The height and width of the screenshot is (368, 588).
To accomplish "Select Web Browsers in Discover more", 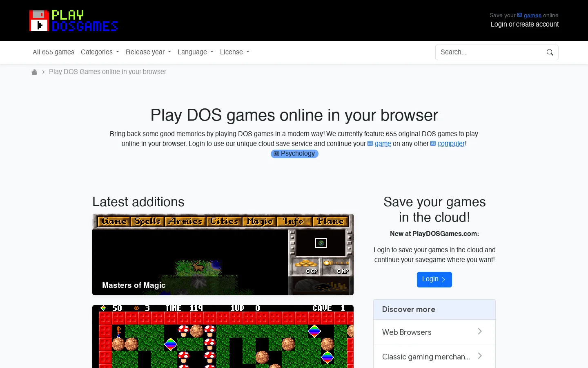I will [x=434, y=332].
